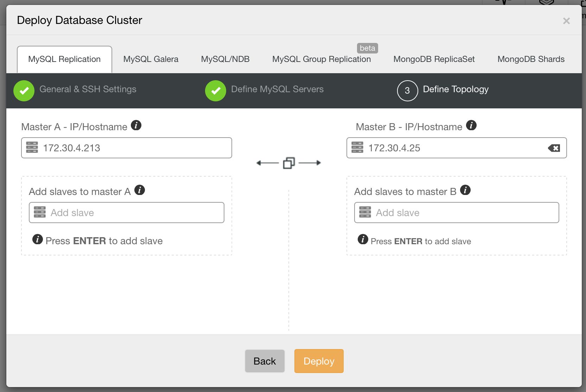Switch to MongoDB ReplicaSet tab
Image resolution: width=586 pixels, height=392 pixels.
(434, 59)
